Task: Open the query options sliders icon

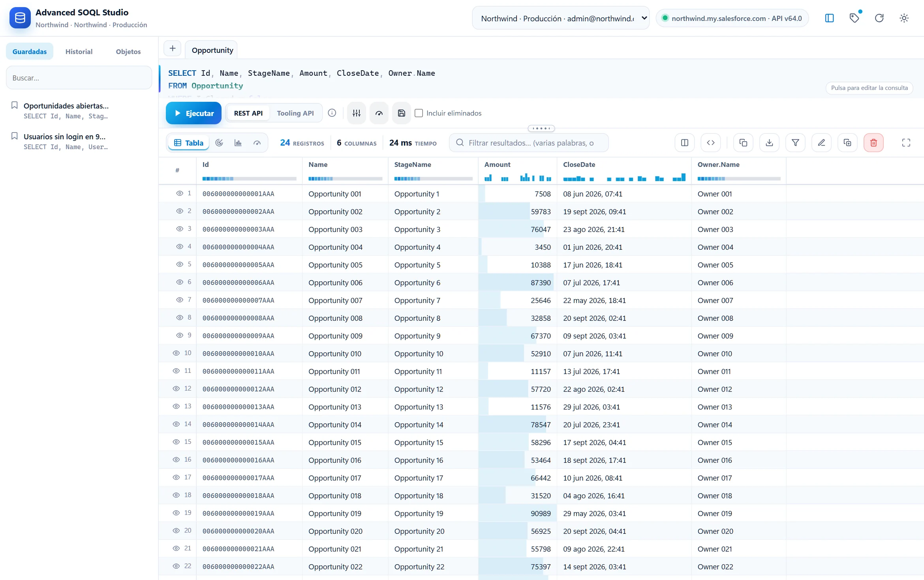Action: 357,113
